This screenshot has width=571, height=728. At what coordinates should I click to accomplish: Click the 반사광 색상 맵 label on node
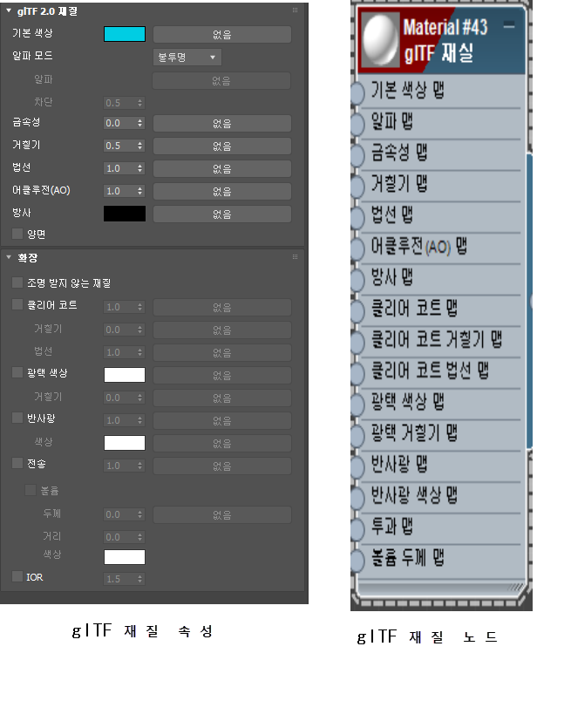tap(414, 495)
